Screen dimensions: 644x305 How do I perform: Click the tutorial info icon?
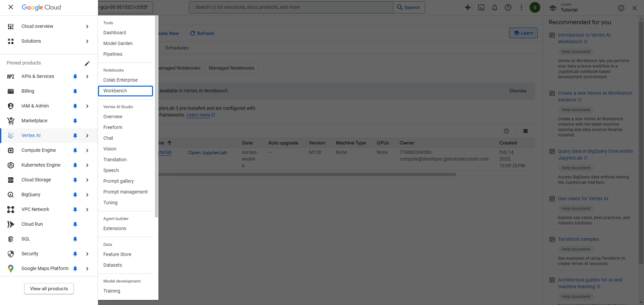click(x=621, y=8)
